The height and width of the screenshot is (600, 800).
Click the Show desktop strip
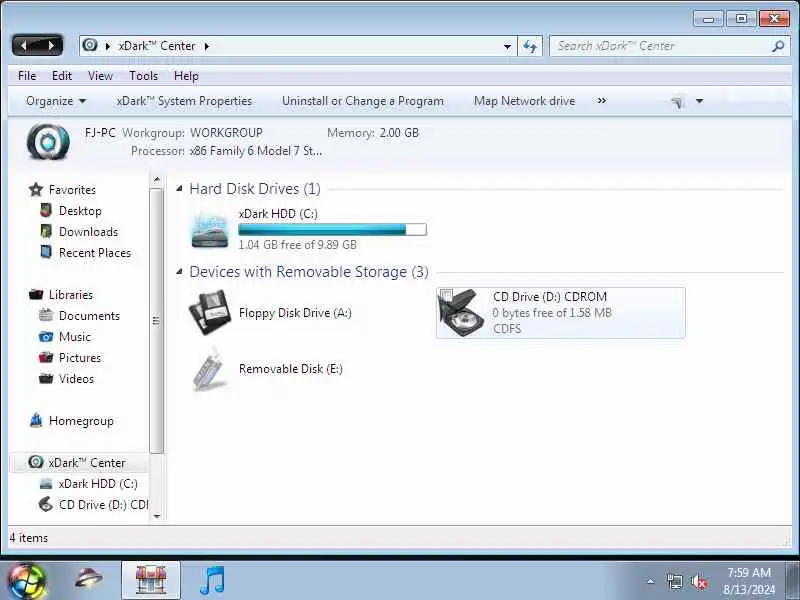pos(793,581)
